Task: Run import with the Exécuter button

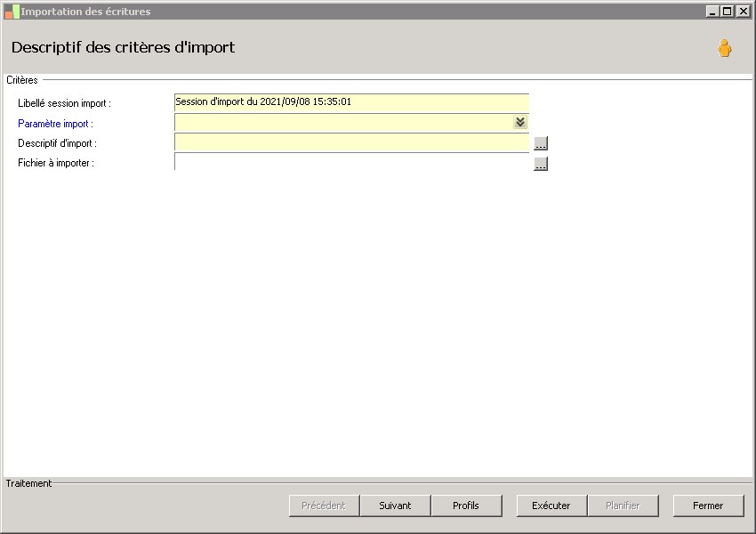Action: pos(551,506)
